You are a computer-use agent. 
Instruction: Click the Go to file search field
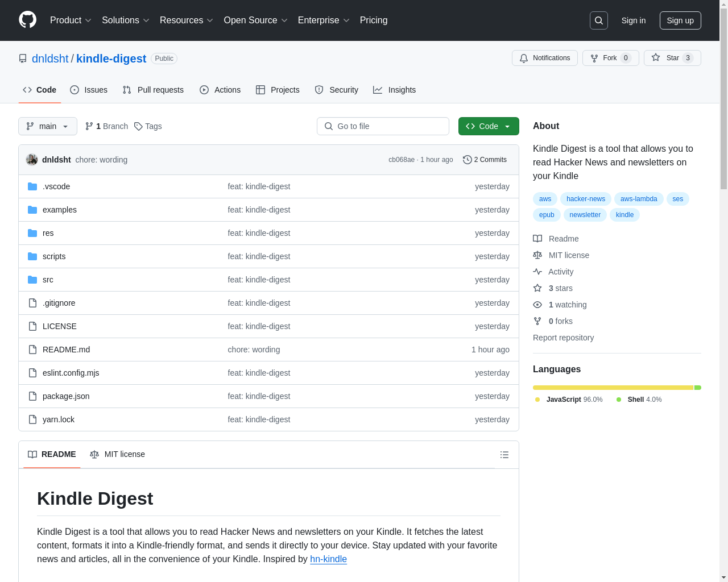pos(383,126)
